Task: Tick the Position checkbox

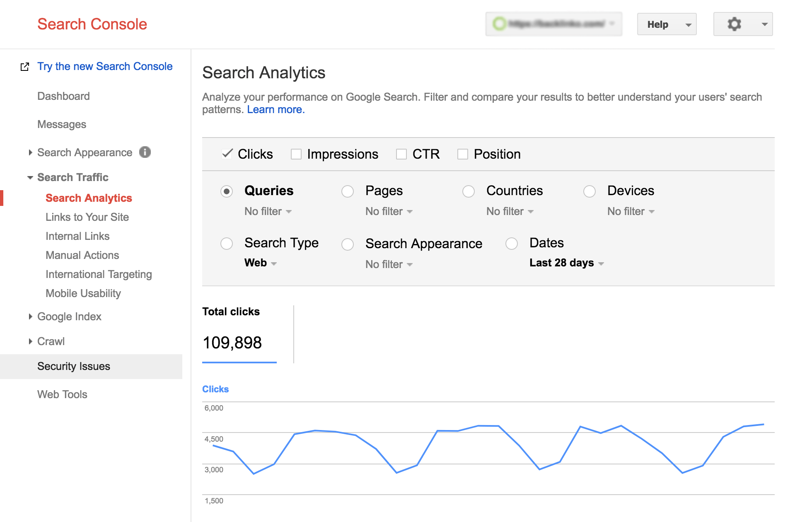Action: pos(463,154)
